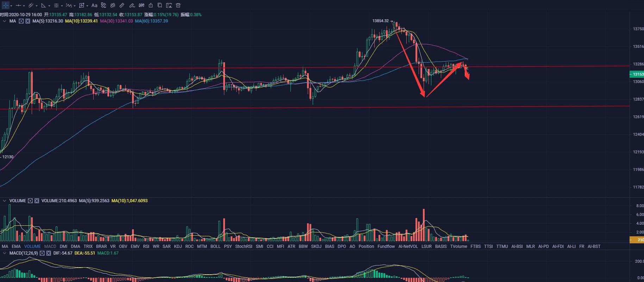Viewport: 644px width, 282px height.
Task: Click the current price label 13153
Action: tap(637, 74)
